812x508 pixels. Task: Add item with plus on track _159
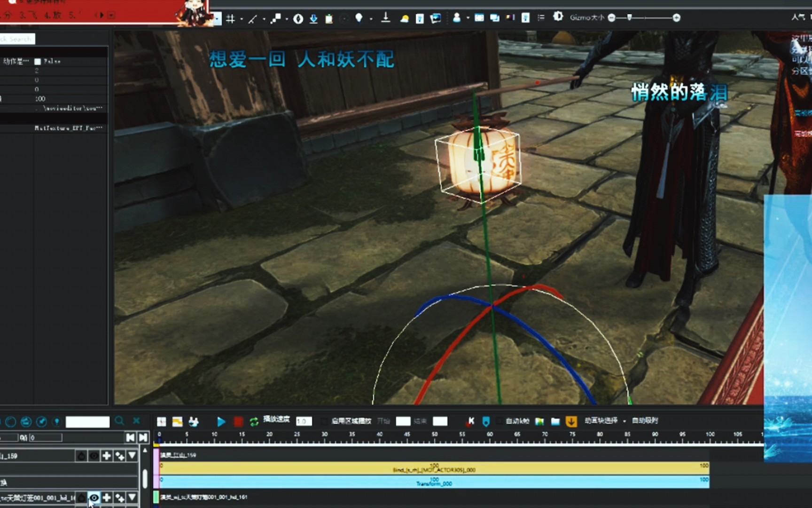(107, 456)
